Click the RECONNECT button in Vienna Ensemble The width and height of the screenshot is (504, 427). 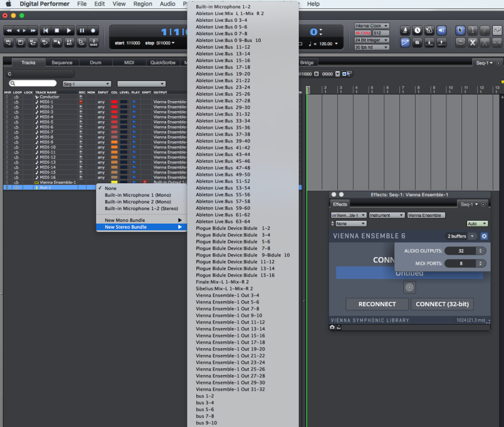tap(377, 304)
